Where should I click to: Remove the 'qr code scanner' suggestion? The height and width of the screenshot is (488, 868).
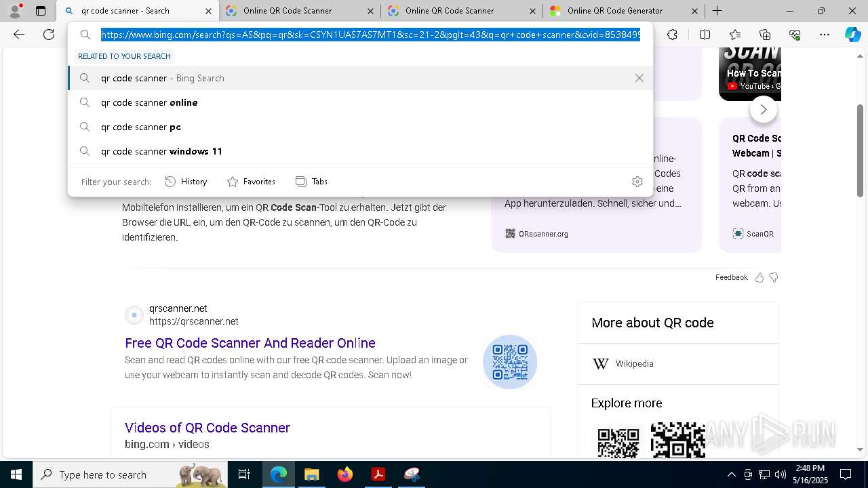click(639, 78)
